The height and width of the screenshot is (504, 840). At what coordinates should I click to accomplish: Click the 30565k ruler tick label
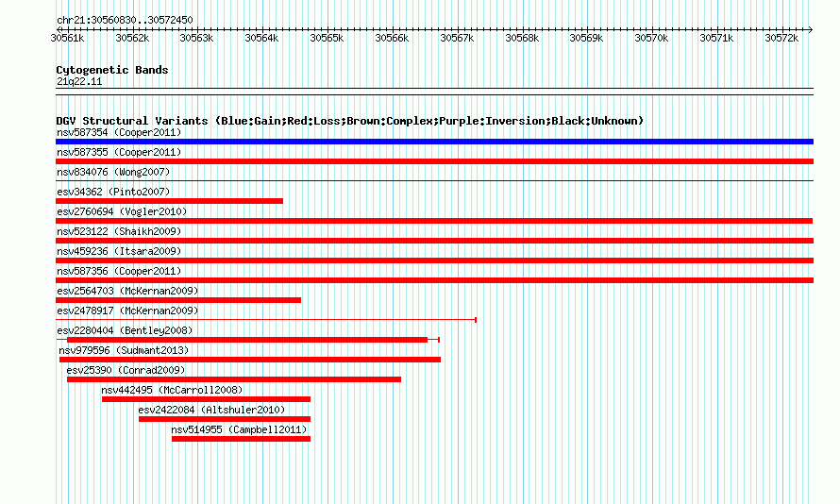pyautogui.click(x=327, y=38)
